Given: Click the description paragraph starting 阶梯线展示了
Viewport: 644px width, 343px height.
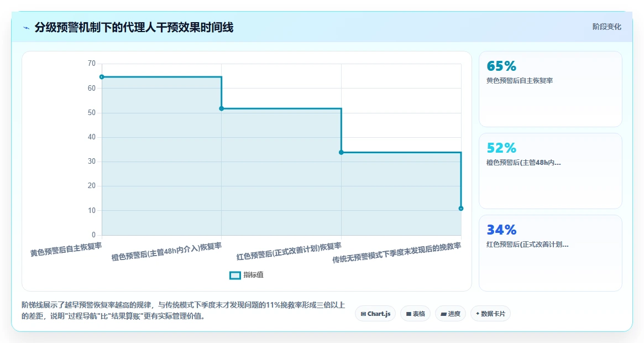Looking at the screenshot, I should pos(183,310).
